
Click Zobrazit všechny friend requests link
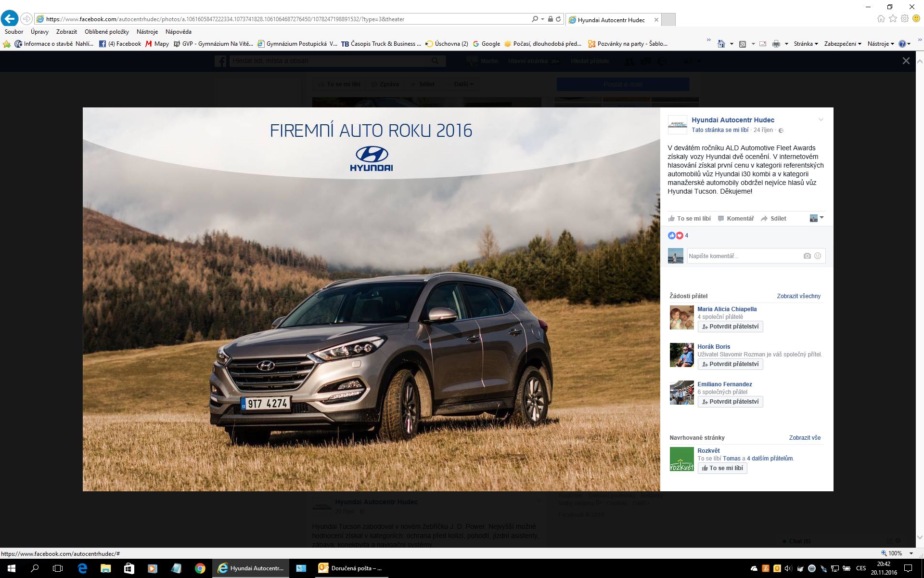pyautogui.click(x=798, y=296)
